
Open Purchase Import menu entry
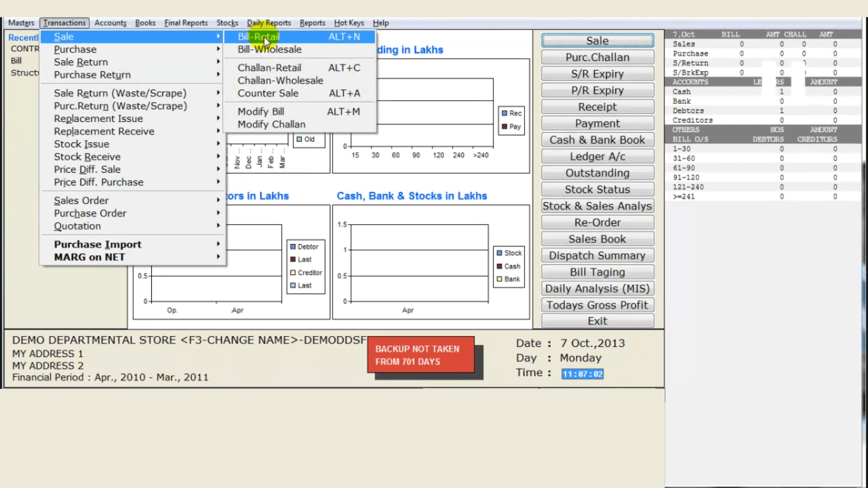[133, 245]
